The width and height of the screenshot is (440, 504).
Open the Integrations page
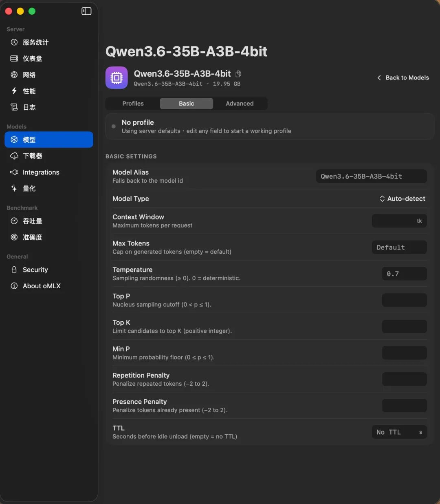(49, 172)
